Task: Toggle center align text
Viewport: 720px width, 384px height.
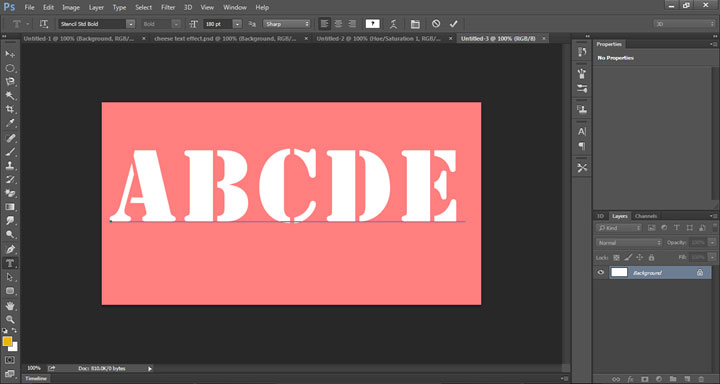Action: click(338, 24)
